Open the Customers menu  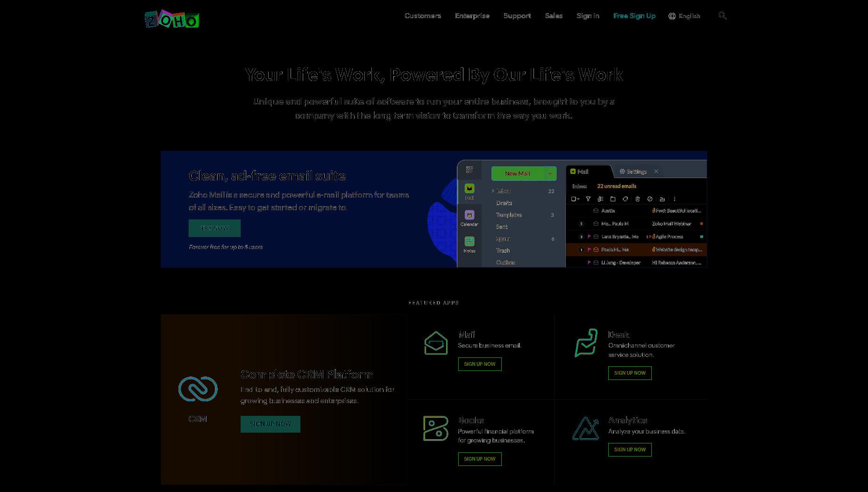click(x=423, y=16)
